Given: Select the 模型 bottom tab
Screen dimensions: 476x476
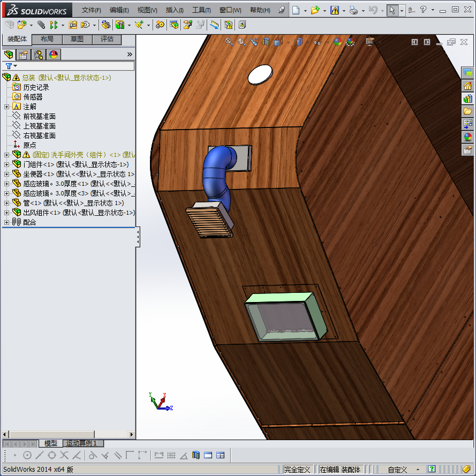Looking at the screenshot, I should pyautogui.click(x=51, y=443).
